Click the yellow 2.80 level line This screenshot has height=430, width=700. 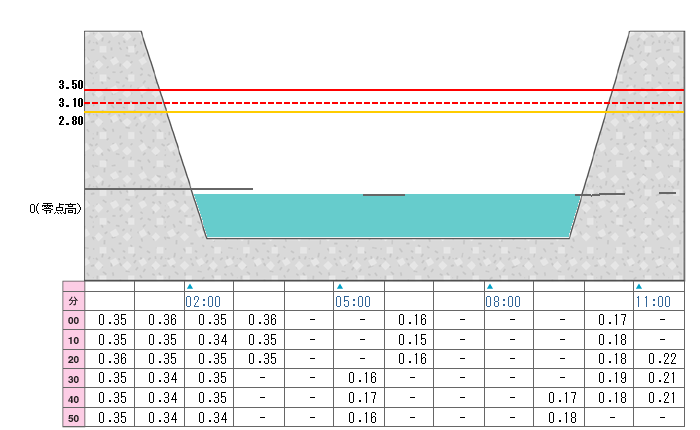click(x=400, y=112)
